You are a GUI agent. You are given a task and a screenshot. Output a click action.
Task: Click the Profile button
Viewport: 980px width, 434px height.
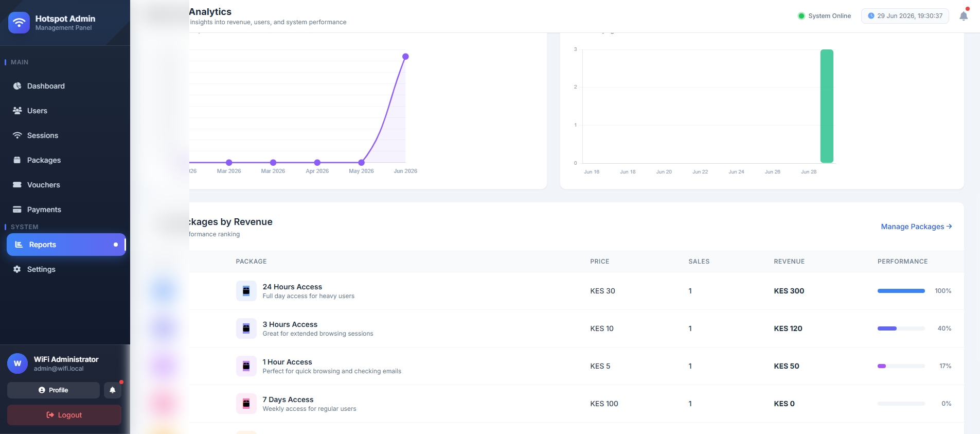point(54,390)
